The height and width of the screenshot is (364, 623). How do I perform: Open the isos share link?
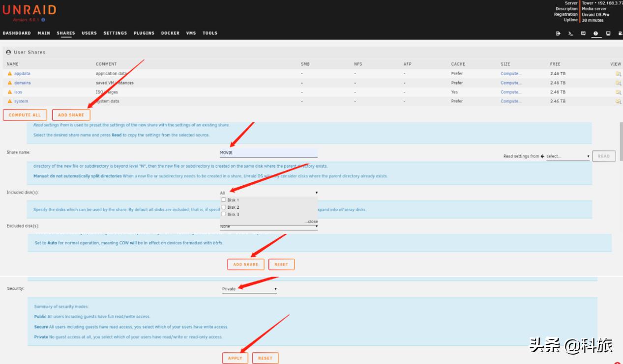coord(18,92)
